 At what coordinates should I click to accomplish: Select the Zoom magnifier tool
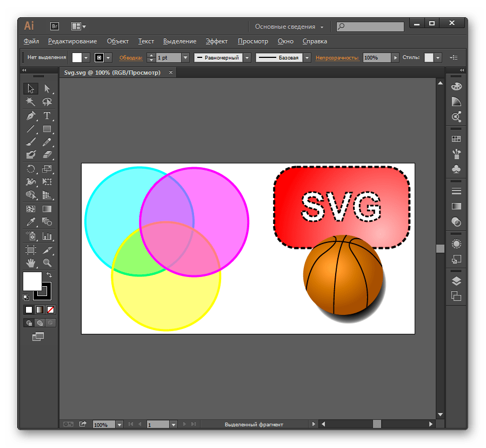tap(47, 263)
